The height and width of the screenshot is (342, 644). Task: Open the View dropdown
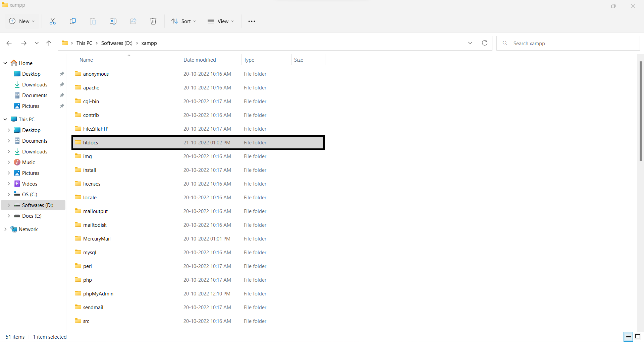(220, 21)
